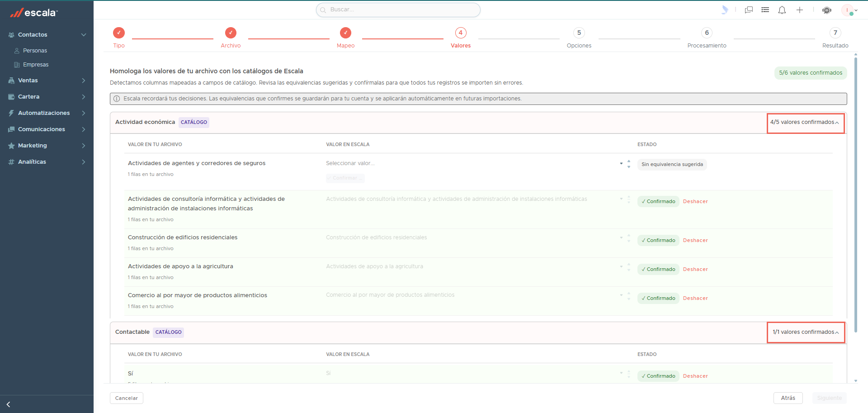This screenshot has height=413, width=868.
Task: Click the Confirmado badge in the 'Sí' row
Action: (x=658, y=376)
